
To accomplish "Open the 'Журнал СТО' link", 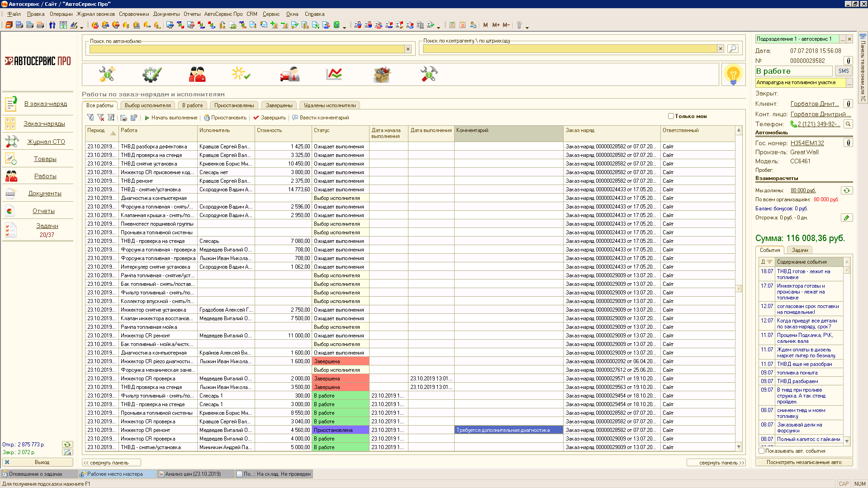I will click(46, 142).
